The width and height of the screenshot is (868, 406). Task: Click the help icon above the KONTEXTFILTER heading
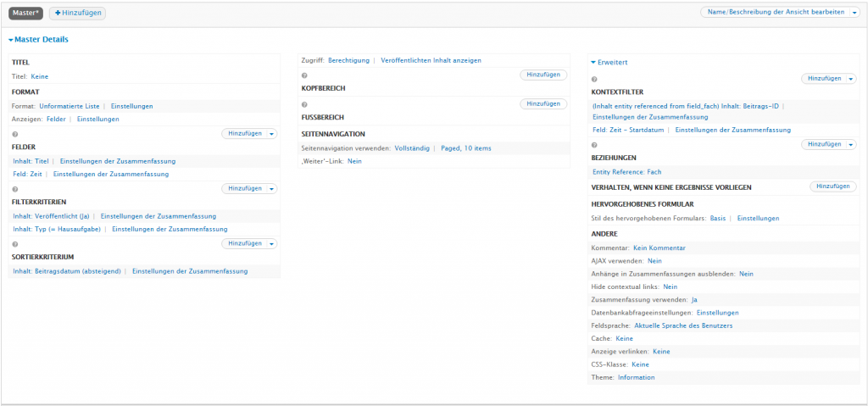(x=594, y=79)
